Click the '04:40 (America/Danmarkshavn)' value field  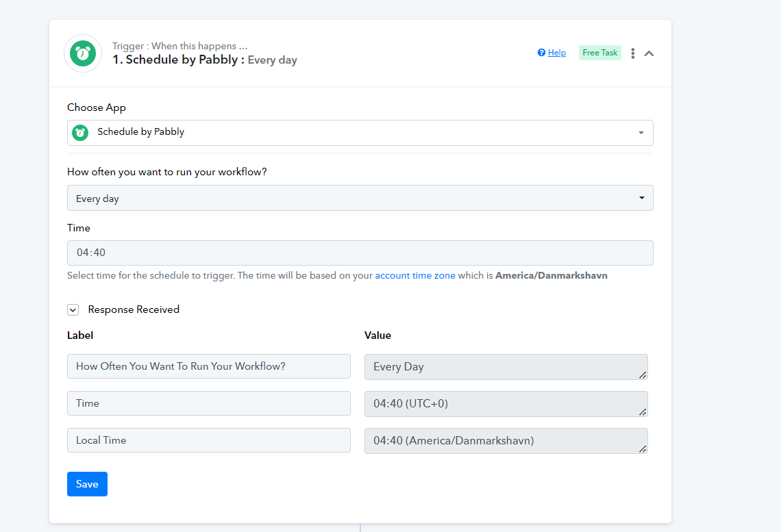tap(506, 441)
